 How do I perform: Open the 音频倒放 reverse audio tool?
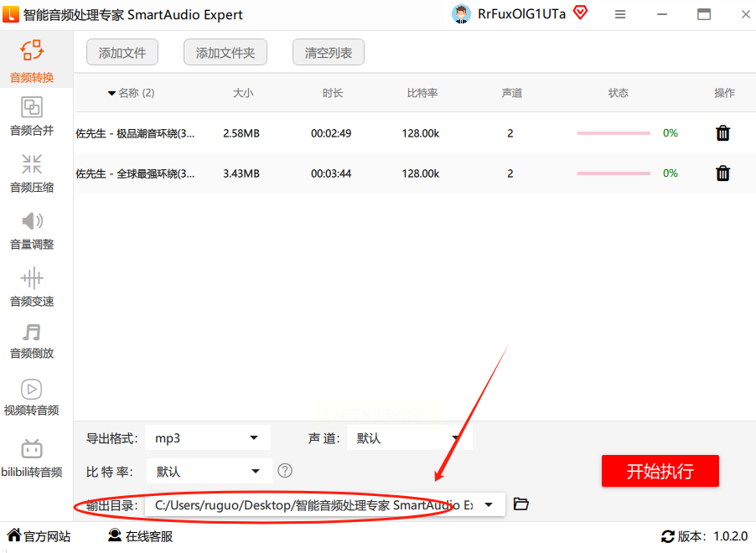[32, 341]
